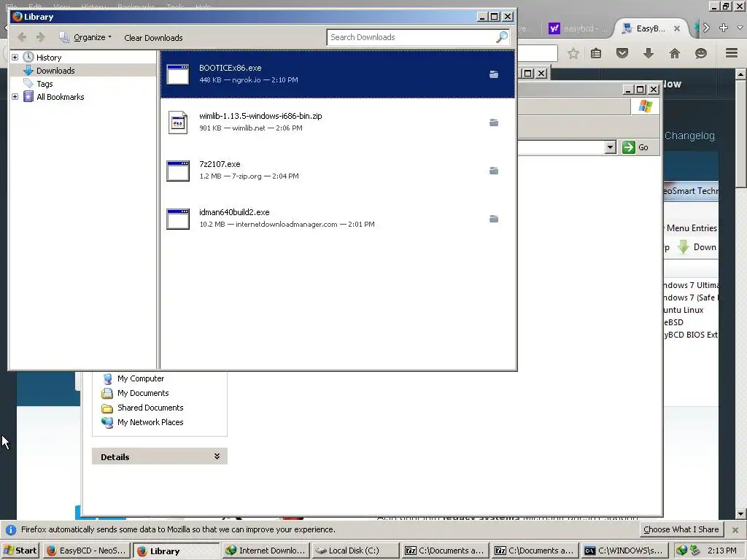Select 7z2107.exe download entry name
The image size is (747, 560).
[220, 164]
